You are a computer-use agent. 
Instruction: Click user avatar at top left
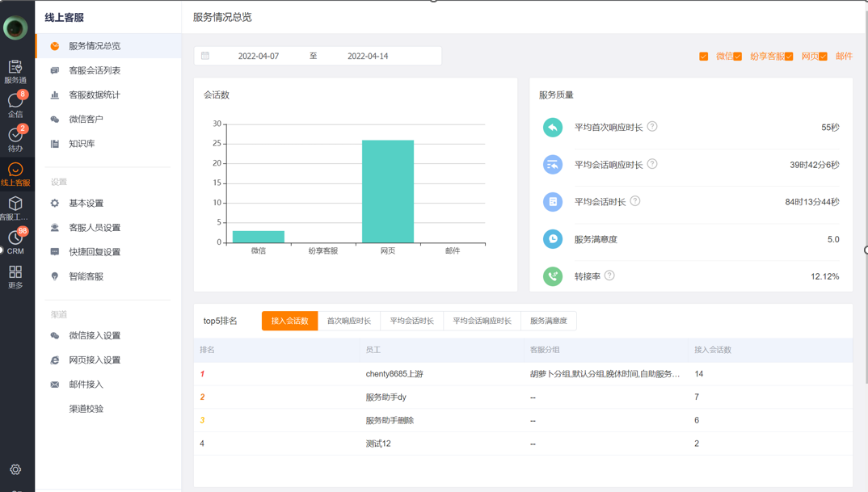15,27
